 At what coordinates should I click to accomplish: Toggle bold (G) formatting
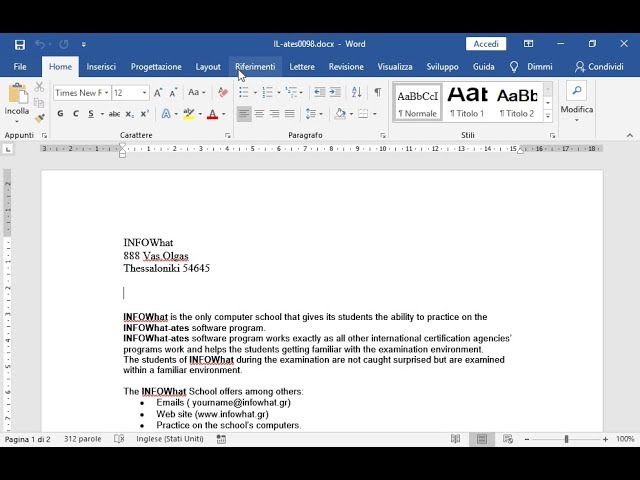click(x=60, y=114)
